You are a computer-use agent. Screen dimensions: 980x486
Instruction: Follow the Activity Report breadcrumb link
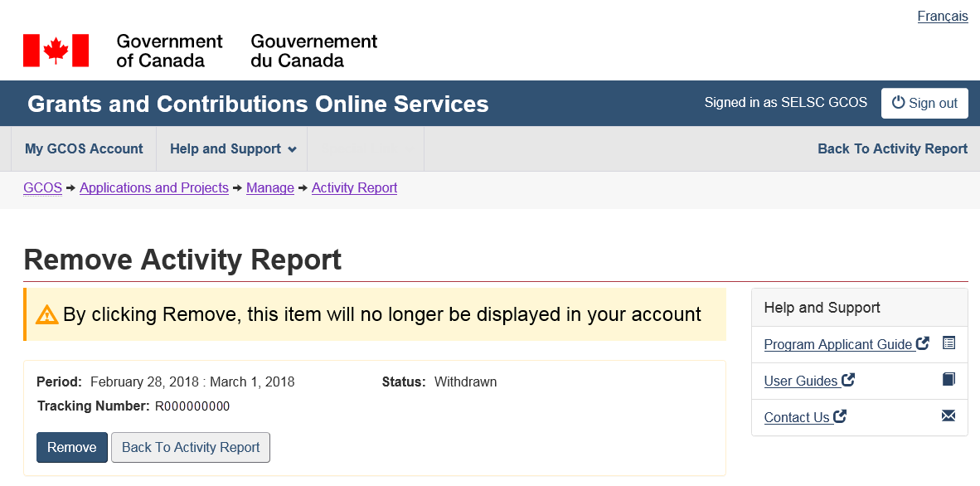point(354,188)
